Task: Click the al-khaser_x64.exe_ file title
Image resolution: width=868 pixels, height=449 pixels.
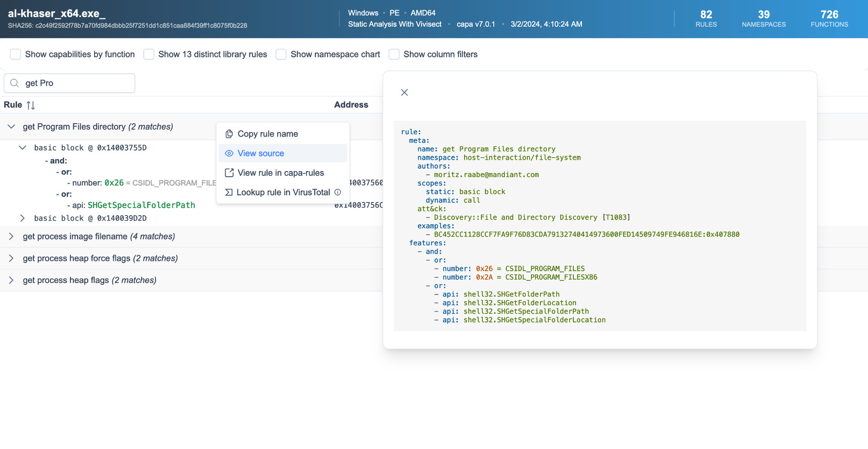Action: tap(57, 13)
